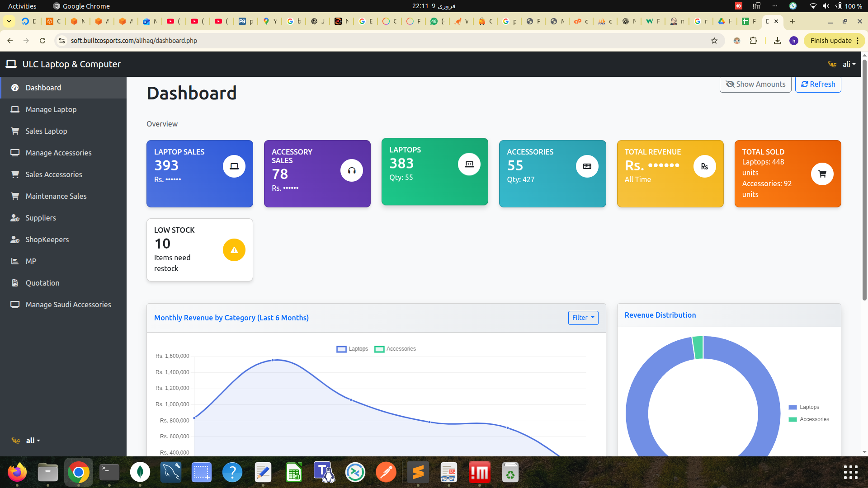Open the Suppliers section
The width and height of the screenshot is (868, 488).
(40, 218)
